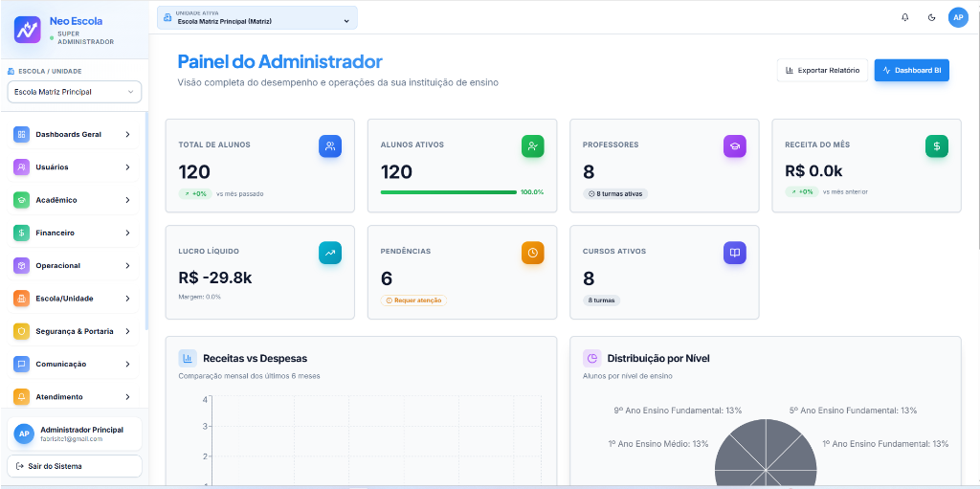Click the Usuários people icon
Screen dimensions: 980x489
pyautogui.click(x=21, y=167)
